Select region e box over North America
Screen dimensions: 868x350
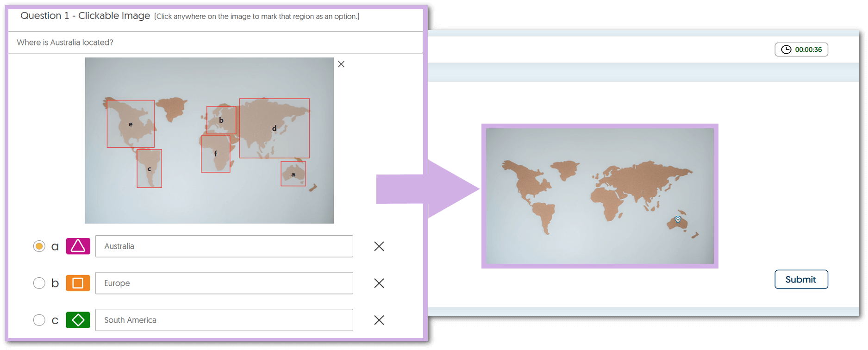(x=131, y=124)
